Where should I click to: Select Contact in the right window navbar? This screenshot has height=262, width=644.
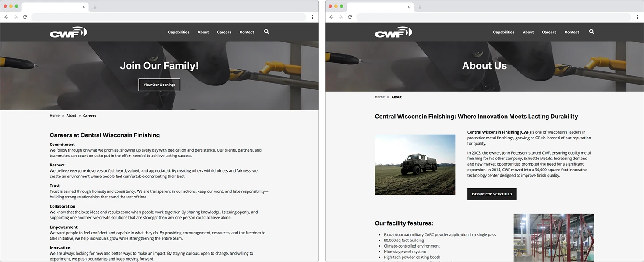pos(572,32)
